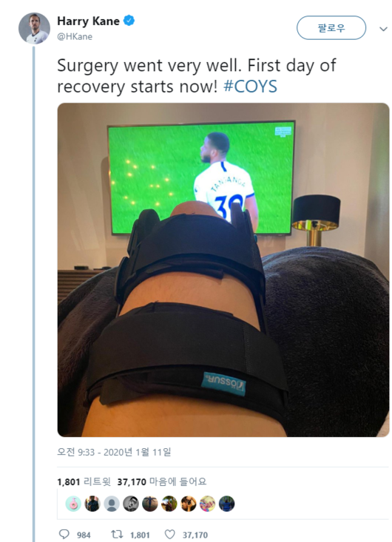The image size is (392, 542).
Task: Expand the tweet options chevron menu
Action: (x=383, y=29)
